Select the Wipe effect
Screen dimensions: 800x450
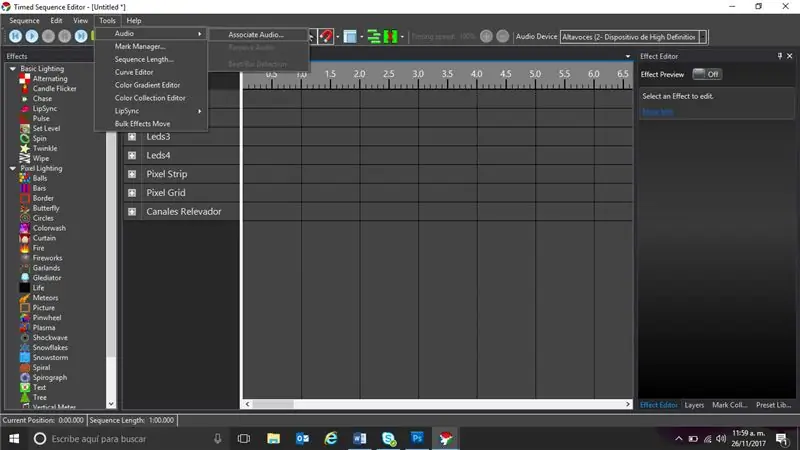pyautogui.click(x=41, y=158)
